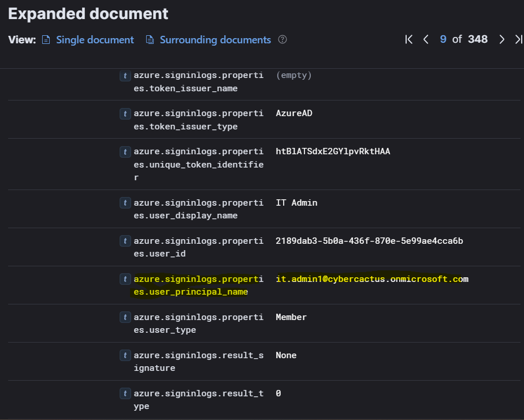Click text type icon for user_principal_name field
The height and width of the screenshot is (420, 524).
coord(125,279)
